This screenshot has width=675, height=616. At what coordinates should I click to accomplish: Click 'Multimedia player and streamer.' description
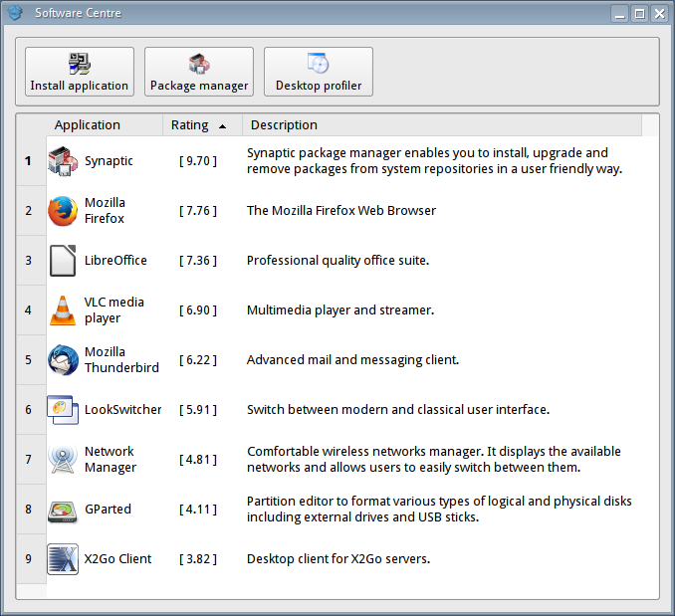[x=340, y=310]
